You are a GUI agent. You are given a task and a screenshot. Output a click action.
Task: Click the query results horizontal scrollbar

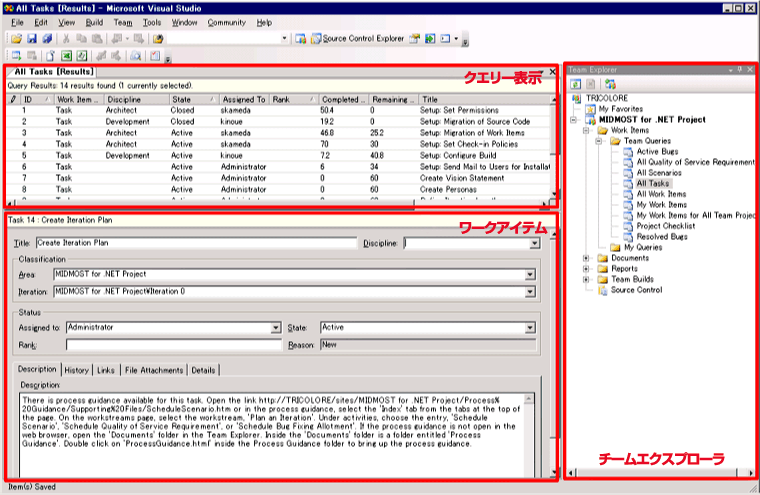click(279, 204)
